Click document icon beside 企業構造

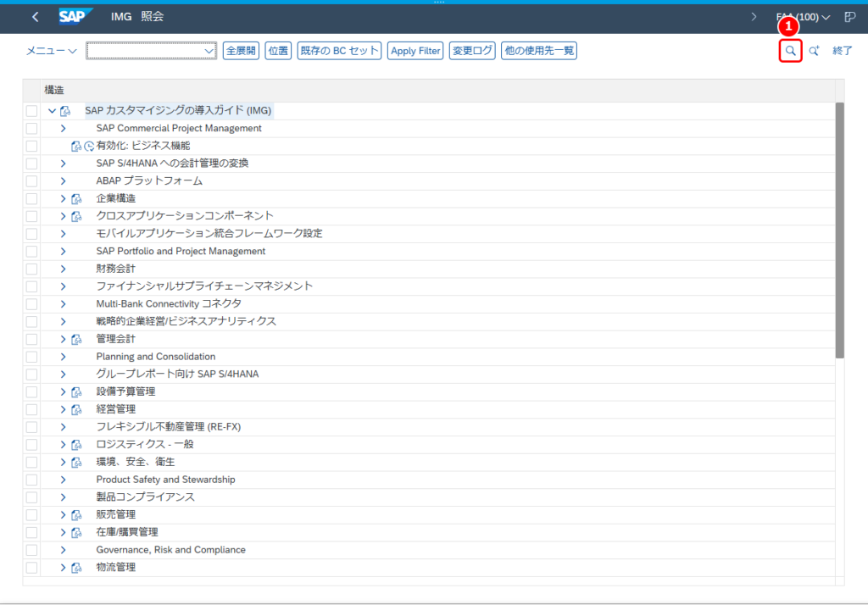click(x=76, y=199)
